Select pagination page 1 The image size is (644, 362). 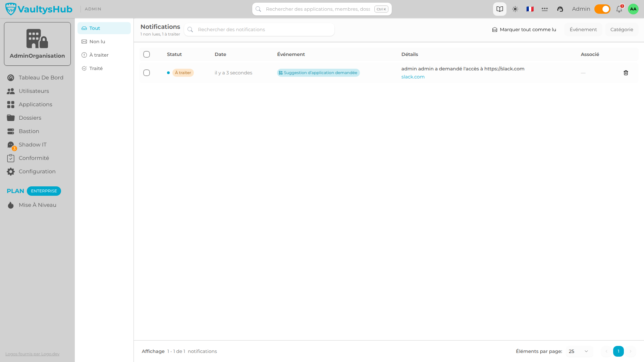[x=618, y=351]
